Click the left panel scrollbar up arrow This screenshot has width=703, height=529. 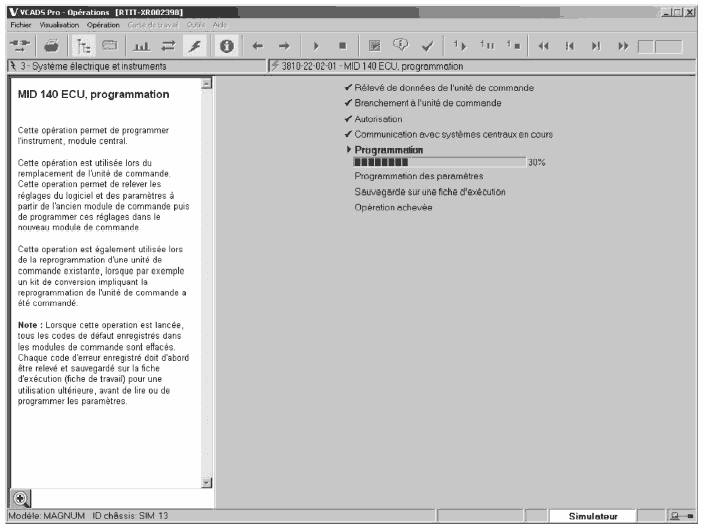coord(206,84)
